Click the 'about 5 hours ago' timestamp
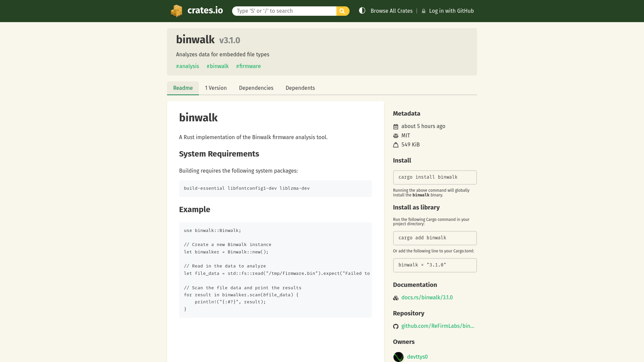 tap(423, 126)
